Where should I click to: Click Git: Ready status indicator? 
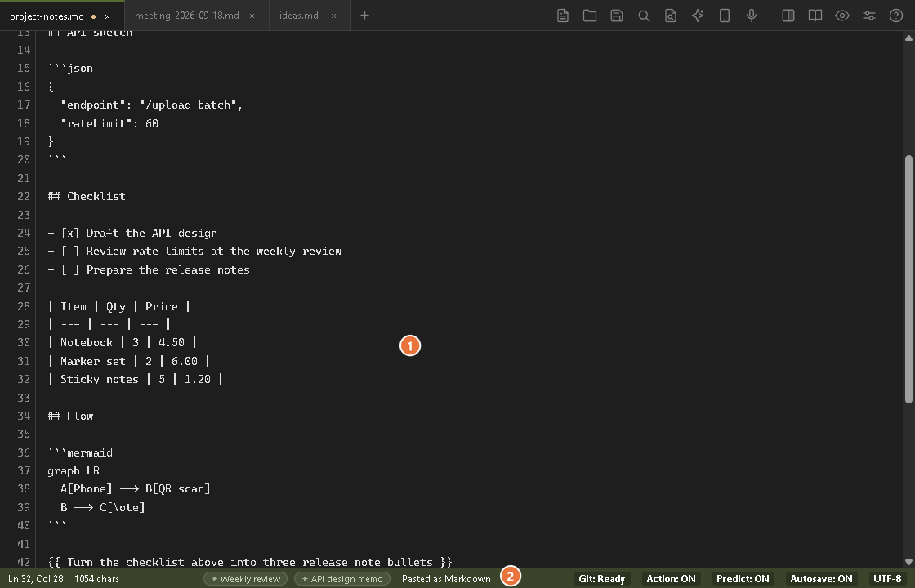click(x=601, y=579)
